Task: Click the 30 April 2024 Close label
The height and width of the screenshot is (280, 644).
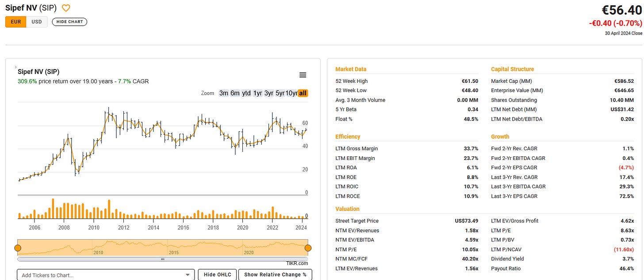Action: tap(623, 33)
